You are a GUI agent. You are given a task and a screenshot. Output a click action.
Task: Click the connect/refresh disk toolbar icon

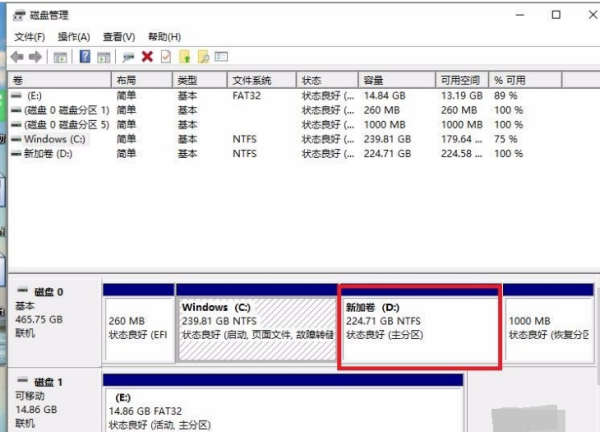pos(128,57)
